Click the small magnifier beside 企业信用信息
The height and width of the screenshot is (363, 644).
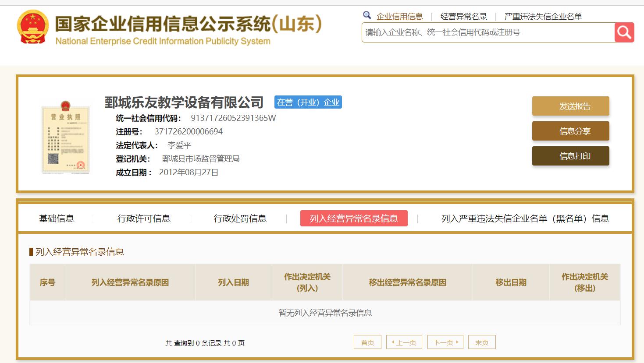coord(367,15)
